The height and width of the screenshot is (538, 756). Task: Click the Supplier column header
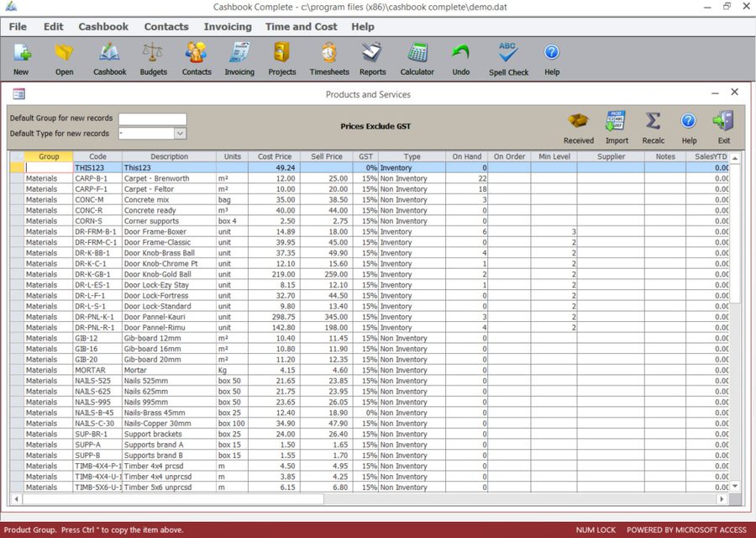[611, 156]
